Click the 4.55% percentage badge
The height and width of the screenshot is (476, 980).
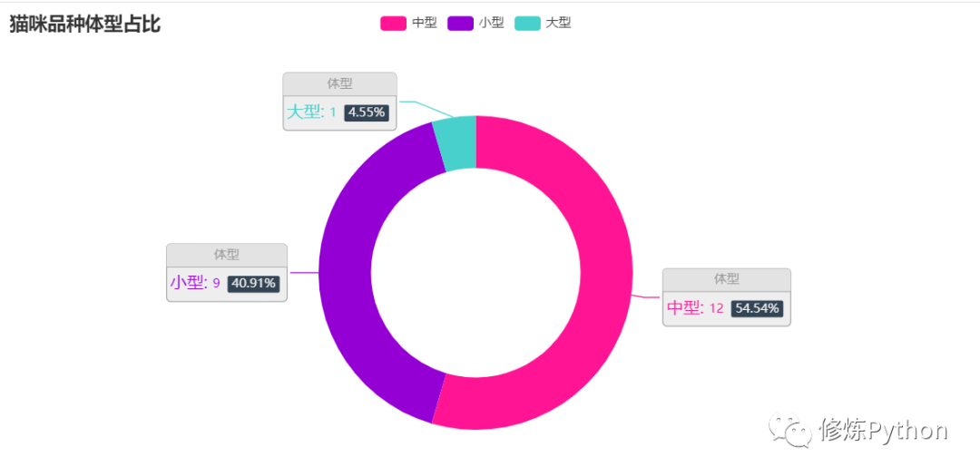click(x=367, y=112)
